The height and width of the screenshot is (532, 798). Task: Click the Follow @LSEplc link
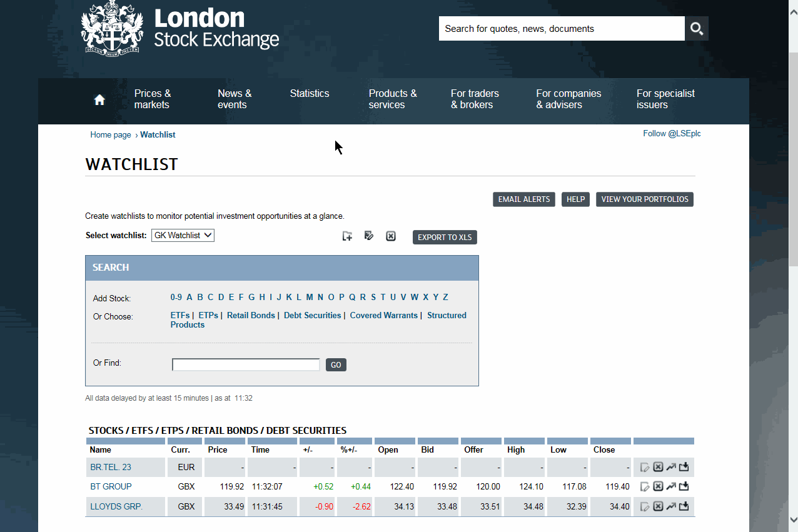[672, 134]
